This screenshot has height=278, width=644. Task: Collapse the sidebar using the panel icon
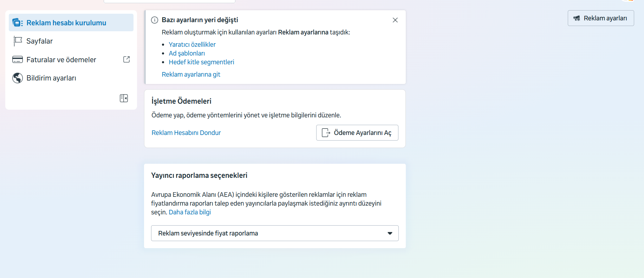[124, 98]
